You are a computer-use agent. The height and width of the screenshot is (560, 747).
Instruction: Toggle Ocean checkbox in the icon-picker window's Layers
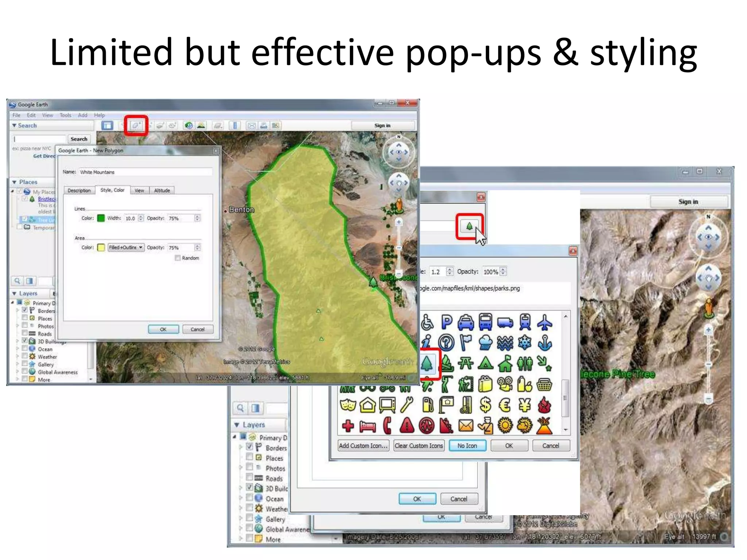(x=249, y=498)
